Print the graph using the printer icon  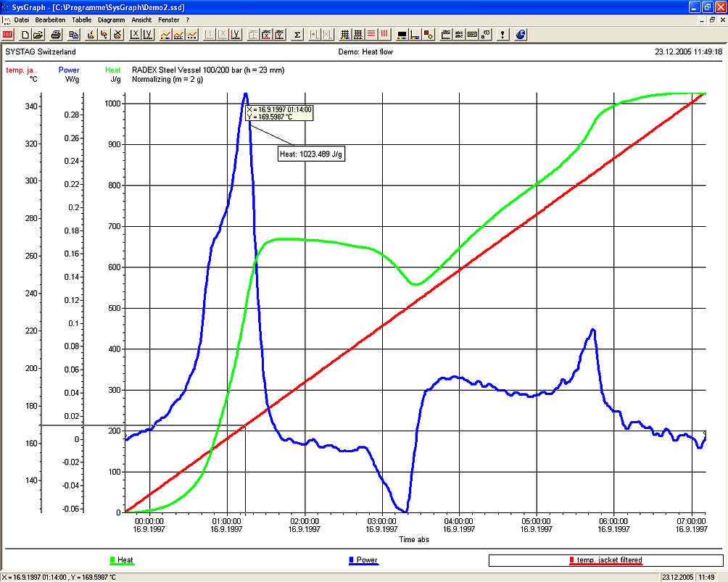point(55,34)
